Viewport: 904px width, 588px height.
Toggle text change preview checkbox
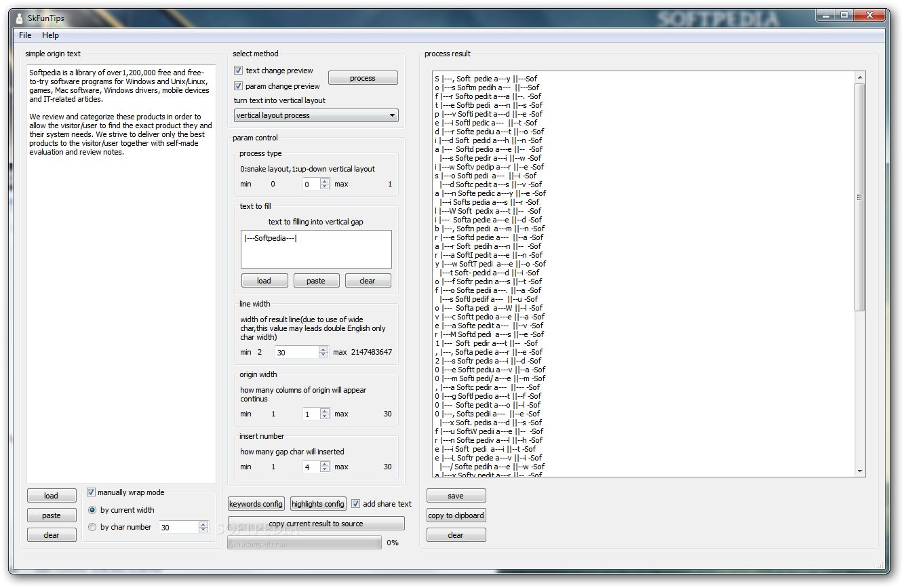tap(239, 71)
